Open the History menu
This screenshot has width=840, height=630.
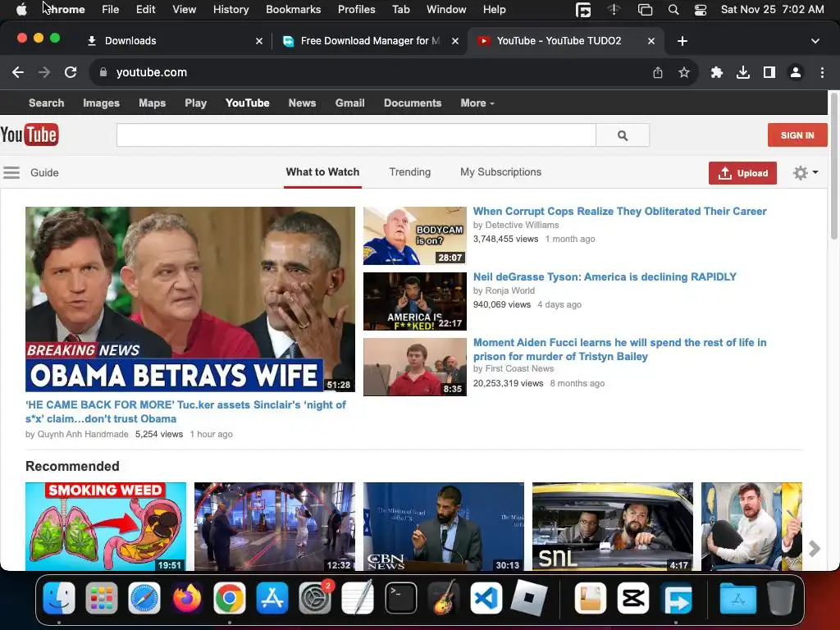pyautogui.click(x=231, y=10)
